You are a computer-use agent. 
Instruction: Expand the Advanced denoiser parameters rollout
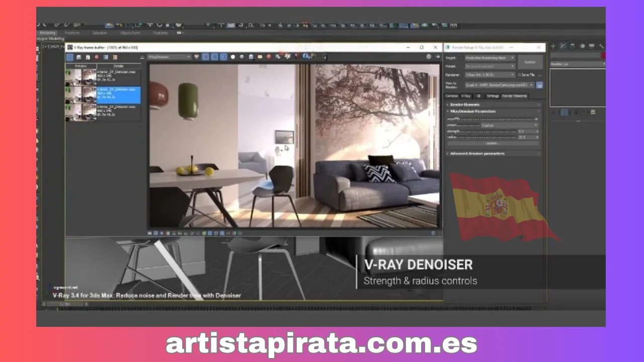coord(494,153)
